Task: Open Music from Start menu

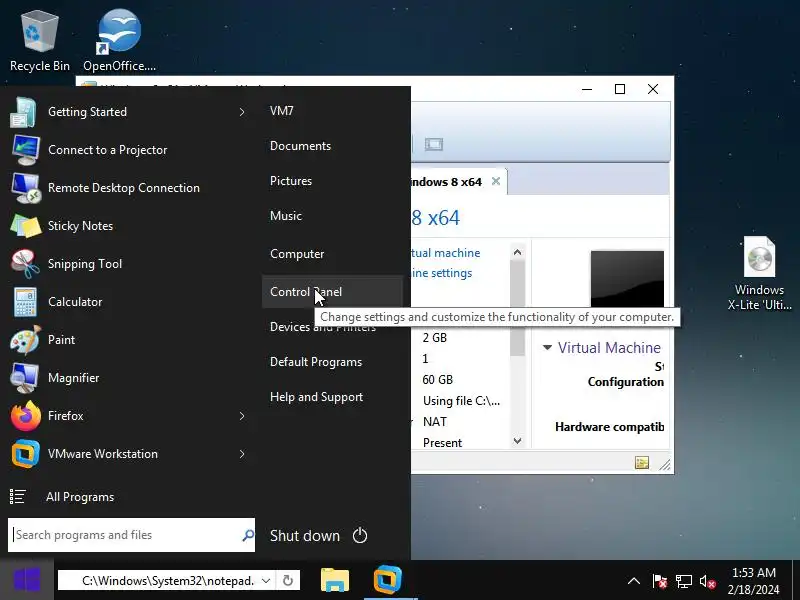Action: (286, 216)
